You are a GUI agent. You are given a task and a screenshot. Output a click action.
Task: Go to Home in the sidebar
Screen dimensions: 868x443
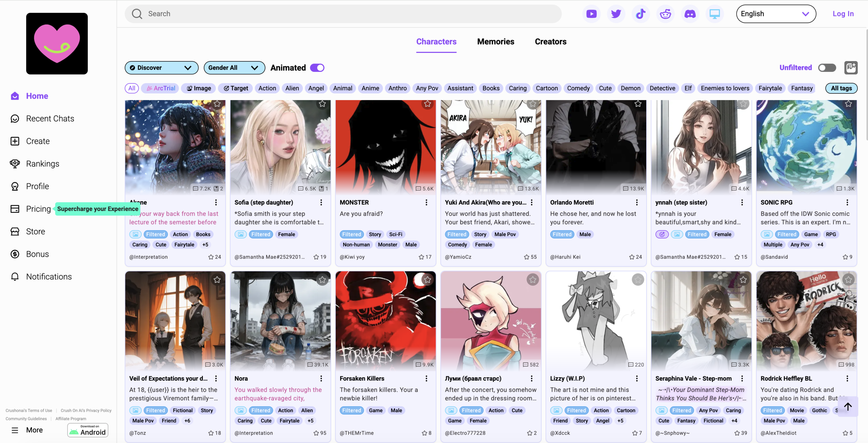29,96
